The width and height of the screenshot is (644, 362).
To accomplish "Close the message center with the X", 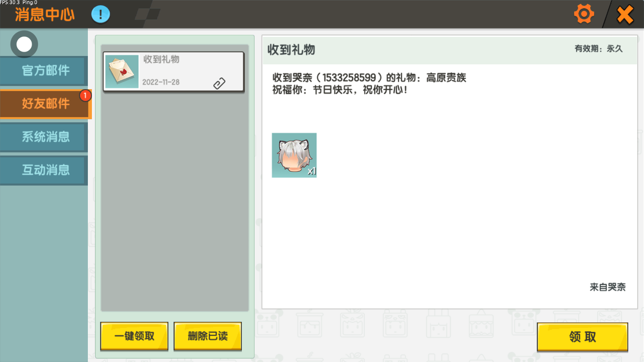I will pyautogui.click(x=625, y=14).
